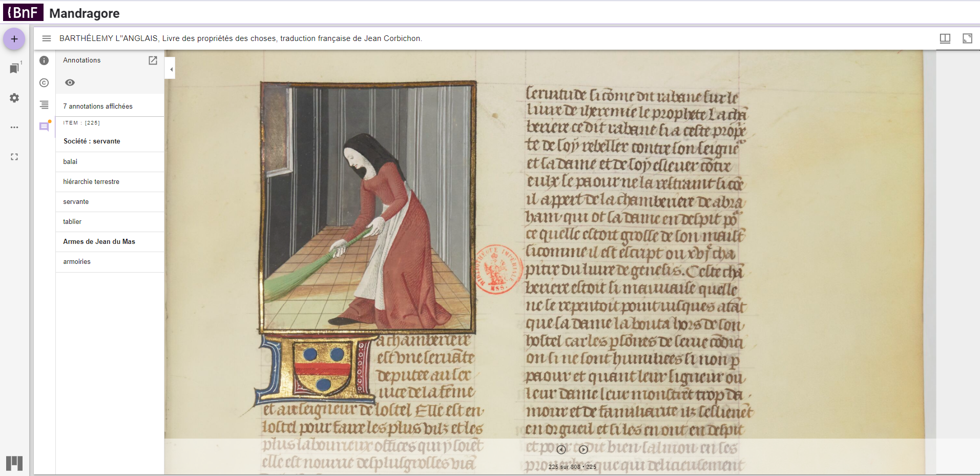
Task: Toggle the window sidebar hamburger menu
Action: coord(47,38)
